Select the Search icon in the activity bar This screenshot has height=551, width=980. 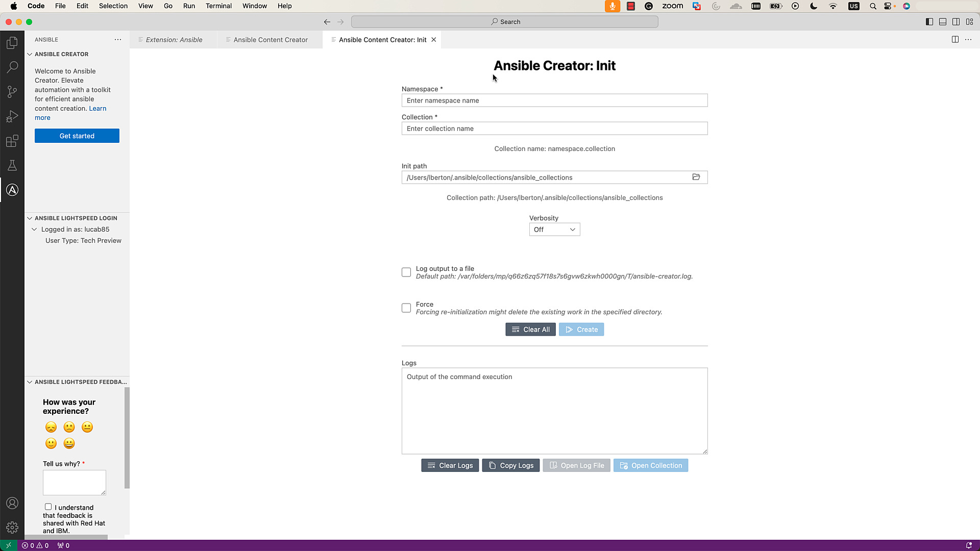[x=12, y=67]
